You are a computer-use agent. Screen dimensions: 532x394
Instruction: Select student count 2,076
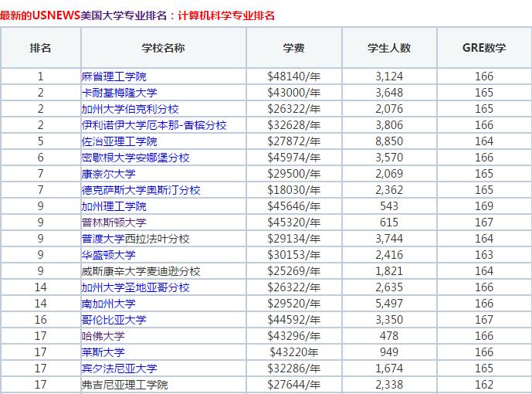pos(389,109)
